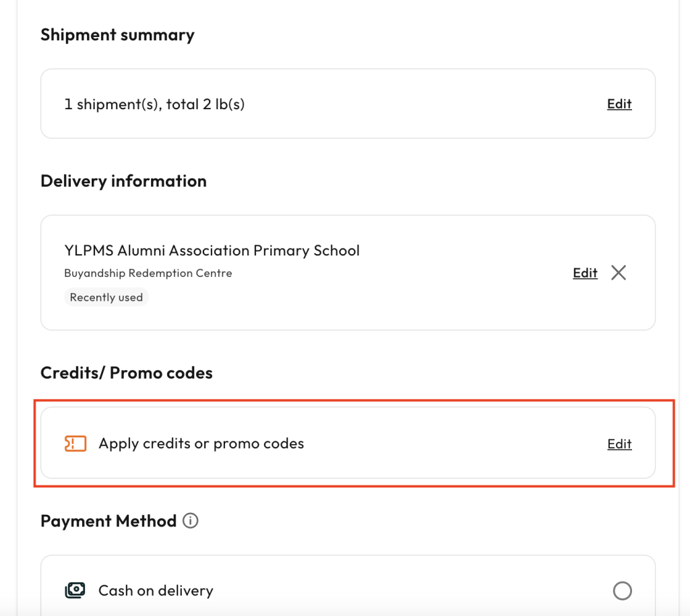This screenshot has height=616, width=690.
Task: Click the 'Recently used' badge
Action: 106,297
